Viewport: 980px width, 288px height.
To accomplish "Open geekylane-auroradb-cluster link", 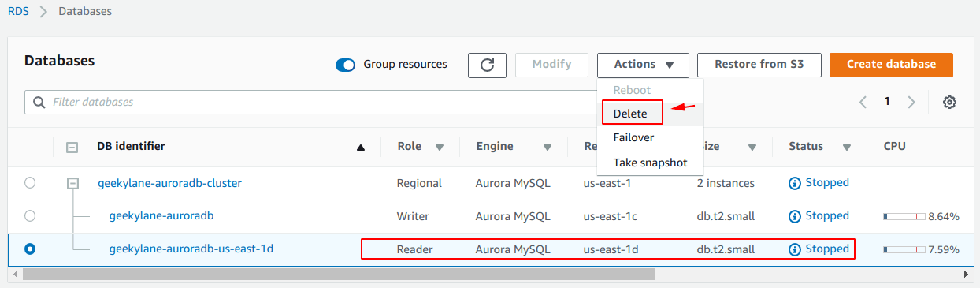I will pos(169,183).
